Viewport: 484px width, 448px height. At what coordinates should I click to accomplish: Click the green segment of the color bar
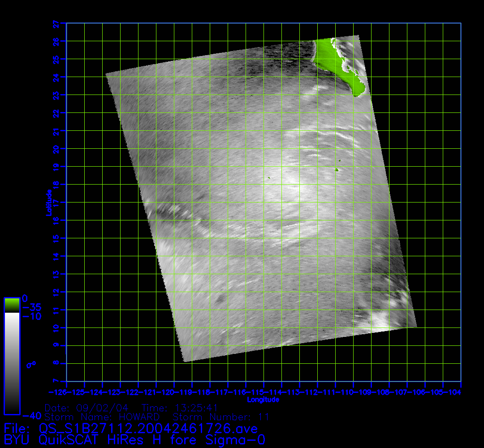point(12,305)
